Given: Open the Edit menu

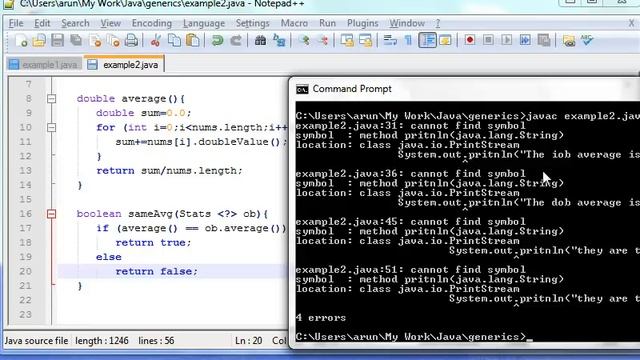Looking at the screenshot, I should coord(42,23).
